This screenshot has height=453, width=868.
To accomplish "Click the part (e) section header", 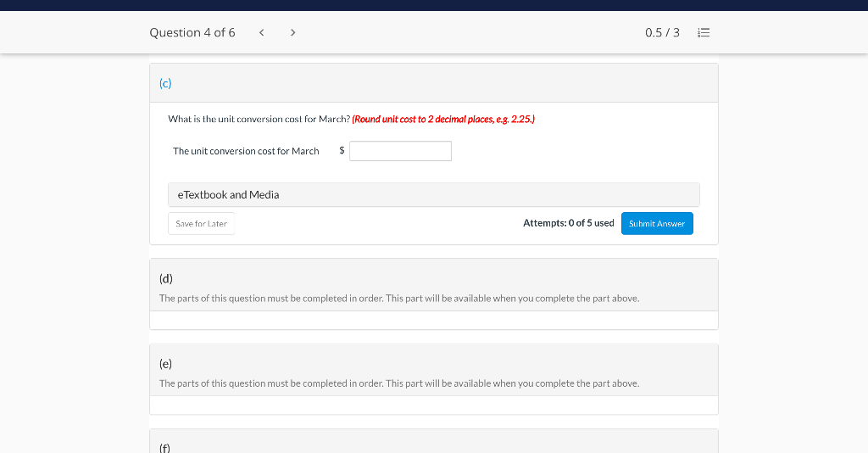I will pos(434,370).
